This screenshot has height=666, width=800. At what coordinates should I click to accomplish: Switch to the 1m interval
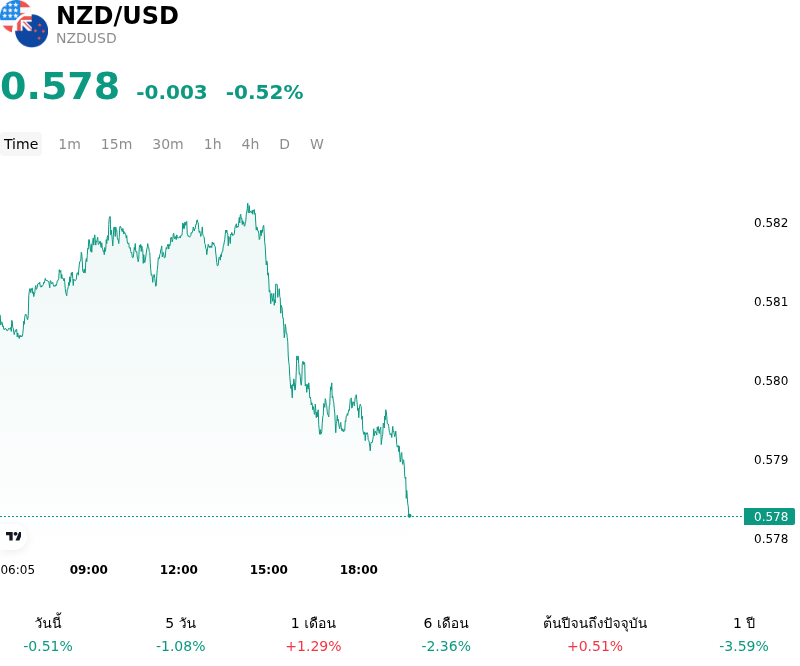[x=69, y=144]
